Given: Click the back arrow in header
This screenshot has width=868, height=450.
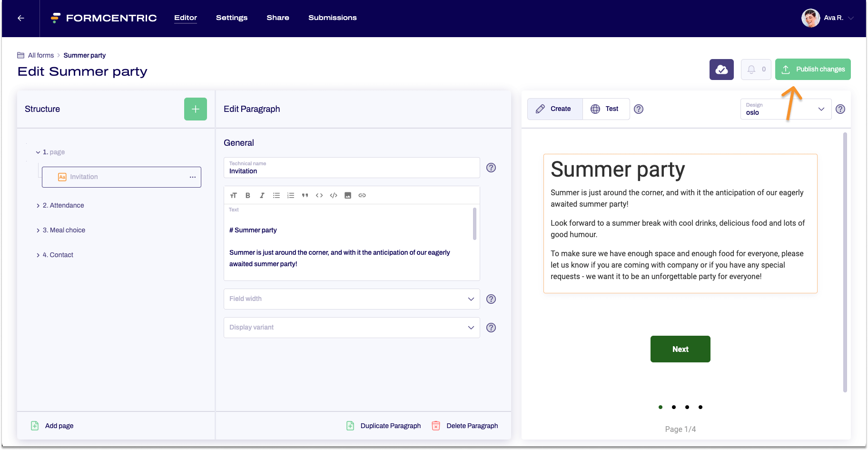Looking at the screenshot, I should pyautogui.click(x=21, y=18).
